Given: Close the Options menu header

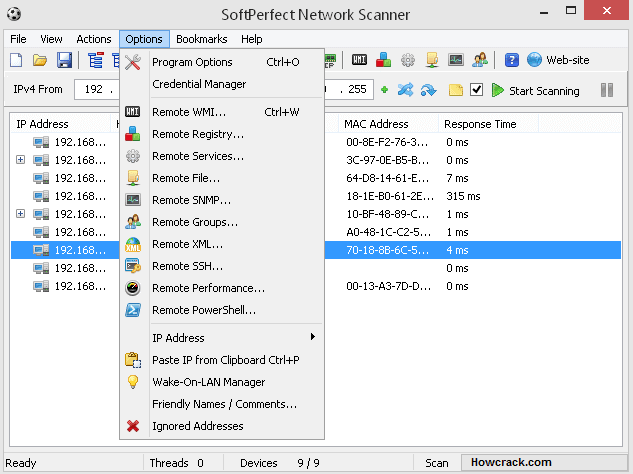Looking at the screenshot, I should coord(144,39).
